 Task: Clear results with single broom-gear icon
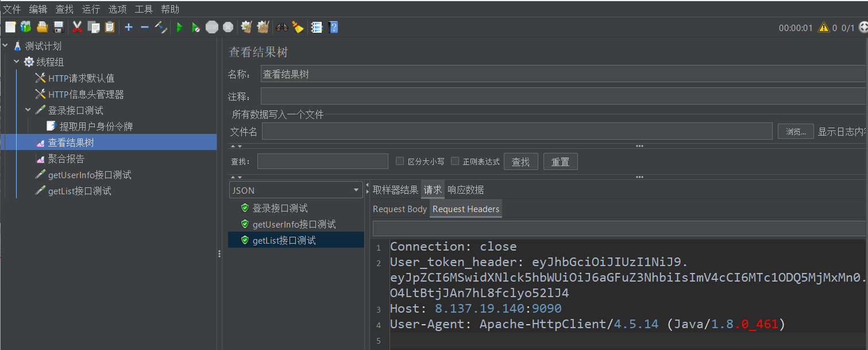pyautogui.click(x=247, y=27)
